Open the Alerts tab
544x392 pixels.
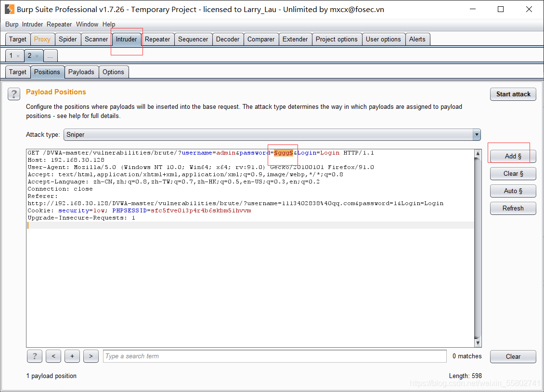click(x=417, y=39)
